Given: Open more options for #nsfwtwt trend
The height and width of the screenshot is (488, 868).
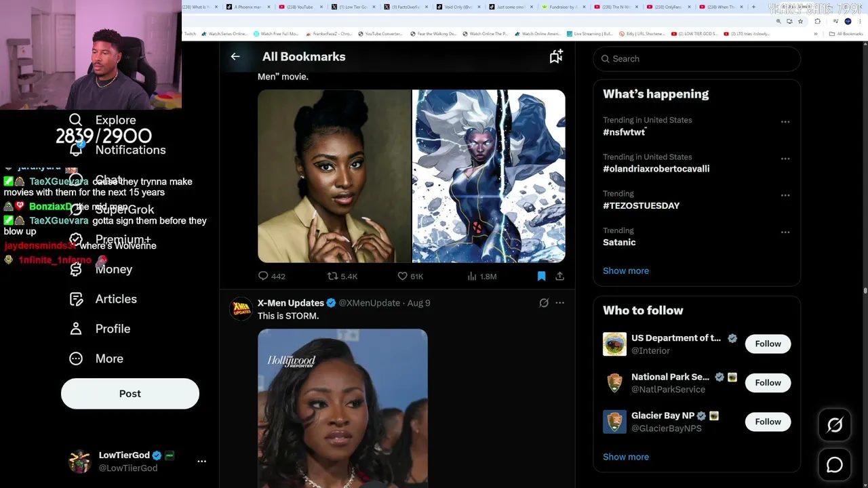Looking at the screenshot, I should click(785, 122).
